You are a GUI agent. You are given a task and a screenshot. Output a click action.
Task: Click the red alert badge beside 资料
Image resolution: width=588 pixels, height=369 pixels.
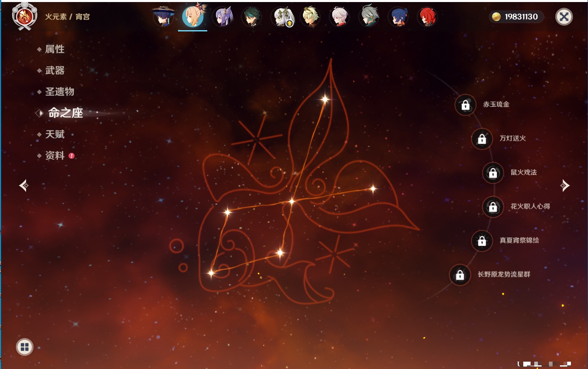(72, 156)
